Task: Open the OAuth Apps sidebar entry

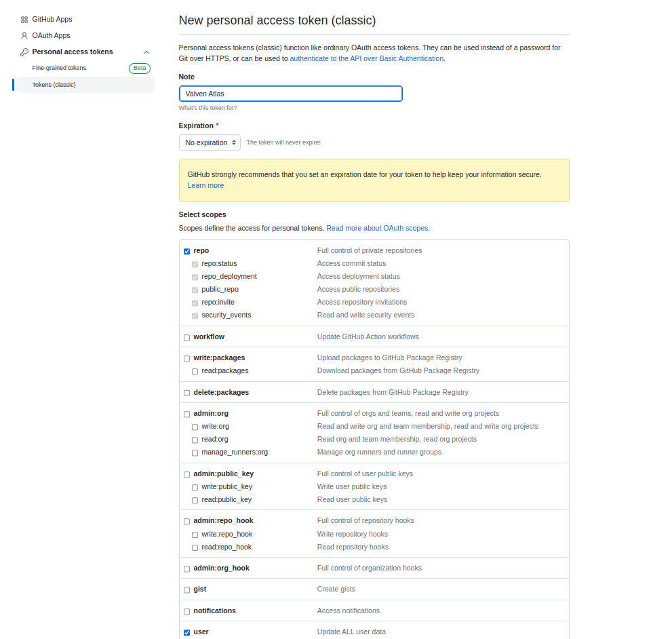Action: tap(51, 35)
